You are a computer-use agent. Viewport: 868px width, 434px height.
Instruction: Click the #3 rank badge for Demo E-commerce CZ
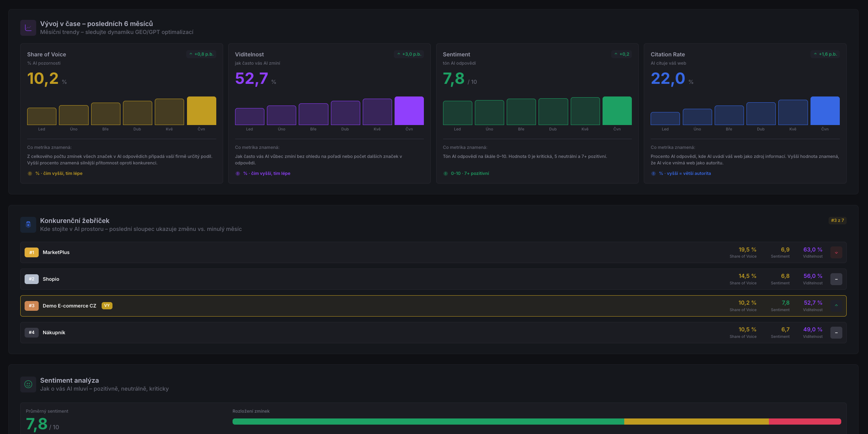31,306
